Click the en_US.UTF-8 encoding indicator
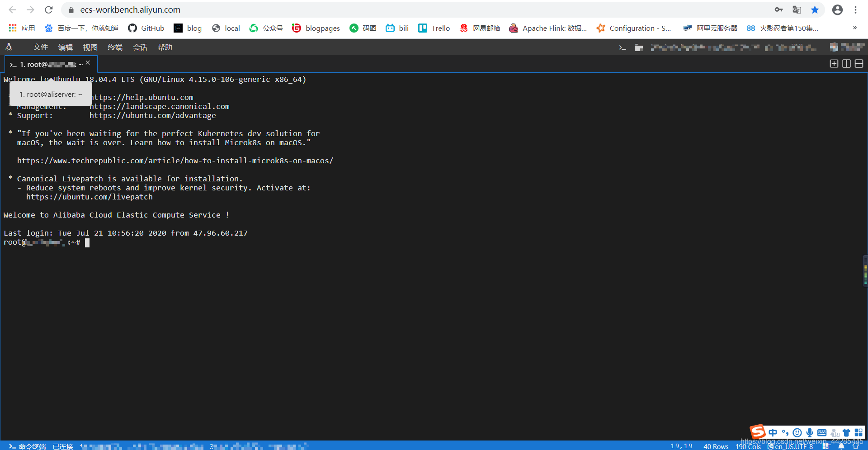The width and height of the screenshot is (868, 450). (790, 446)
